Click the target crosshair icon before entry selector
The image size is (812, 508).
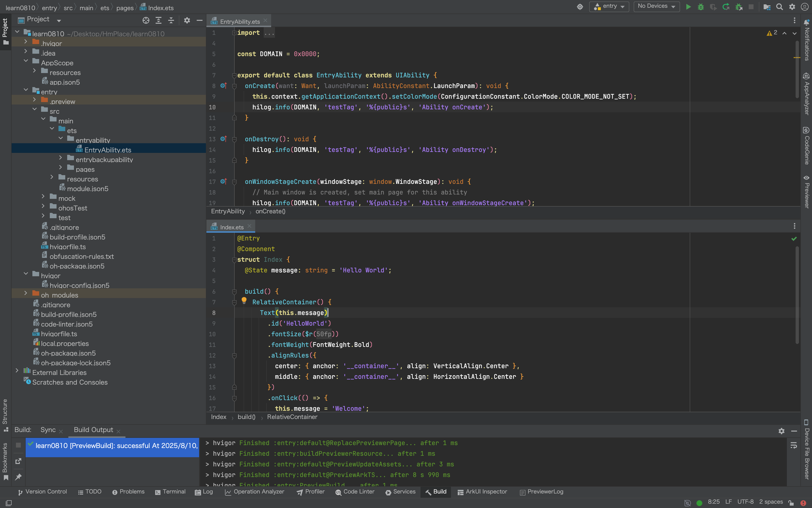point(580,7)
